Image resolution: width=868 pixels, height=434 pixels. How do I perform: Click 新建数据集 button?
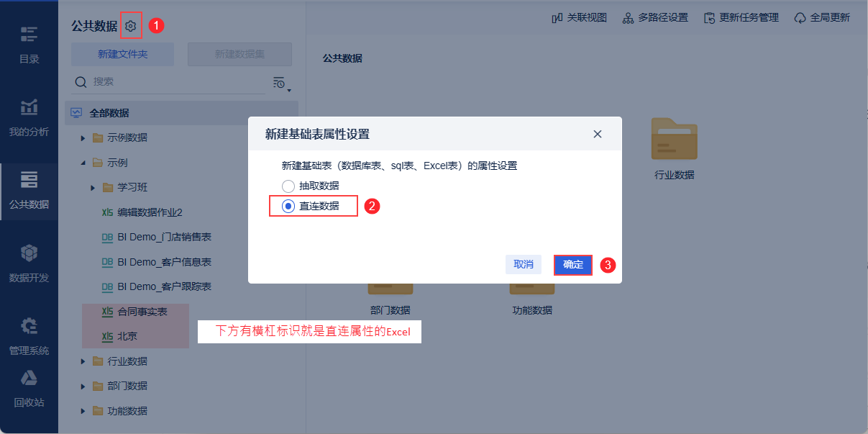click(x=239, y=54)
